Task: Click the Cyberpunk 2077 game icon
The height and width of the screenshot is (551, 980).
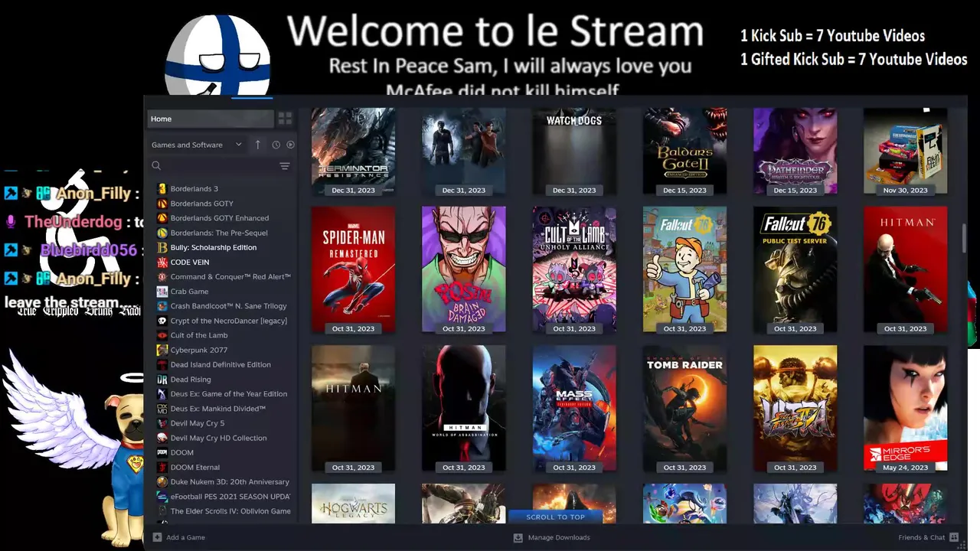Action: pos(162,350)
